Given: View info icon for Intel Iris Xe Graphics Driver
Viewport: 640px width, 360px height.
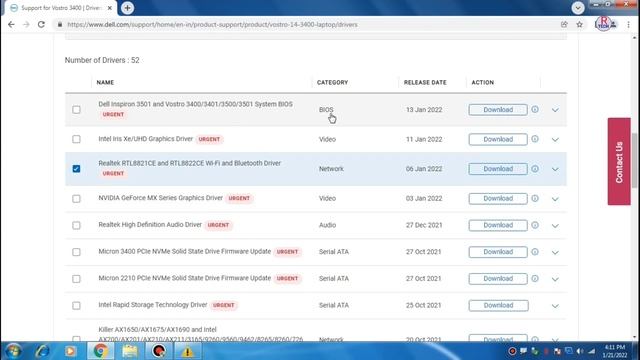Looking at the screenshot, I should coord(535,139).
